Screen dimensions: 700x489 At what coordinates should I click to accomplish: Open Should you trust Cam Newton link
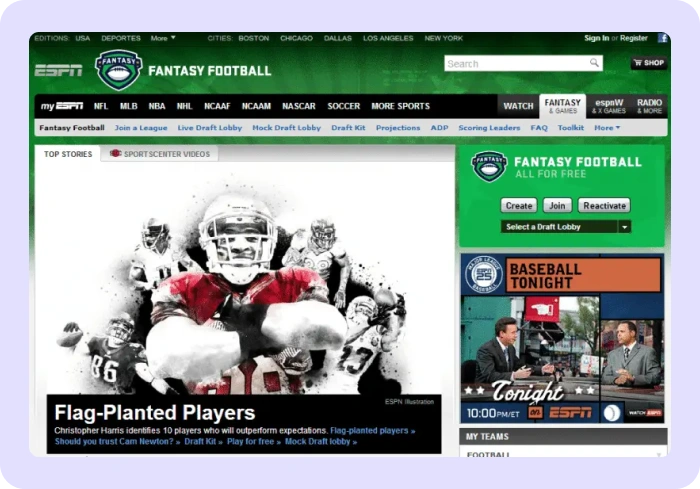117,441
